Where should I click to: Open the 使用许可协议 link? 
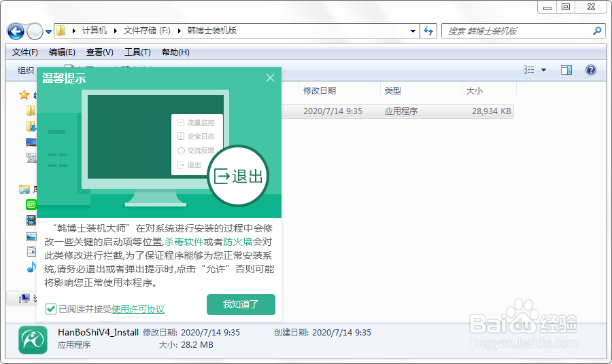tap(138, 309)
